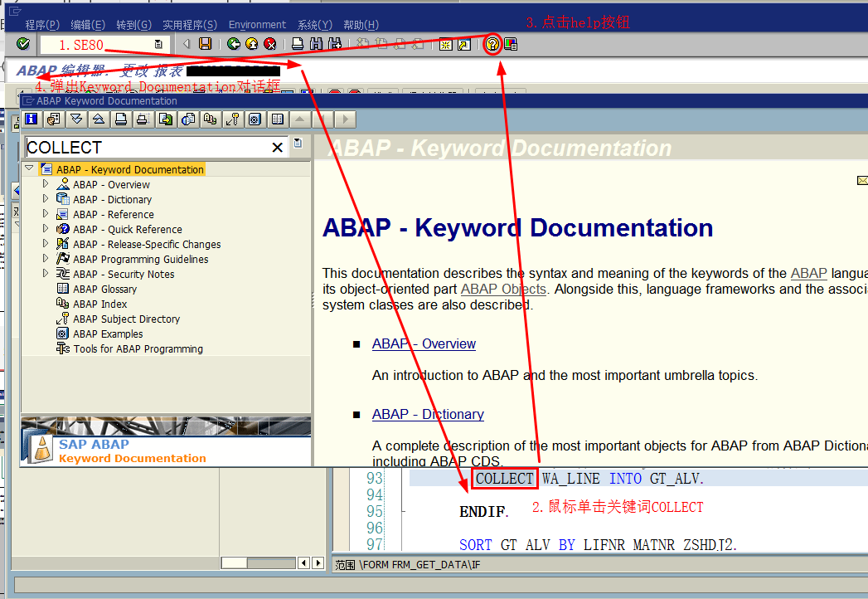Image resolution: width=868 pixels, height=599 pixels.
Task: Open the Environment menu
Action: point(257,24)
